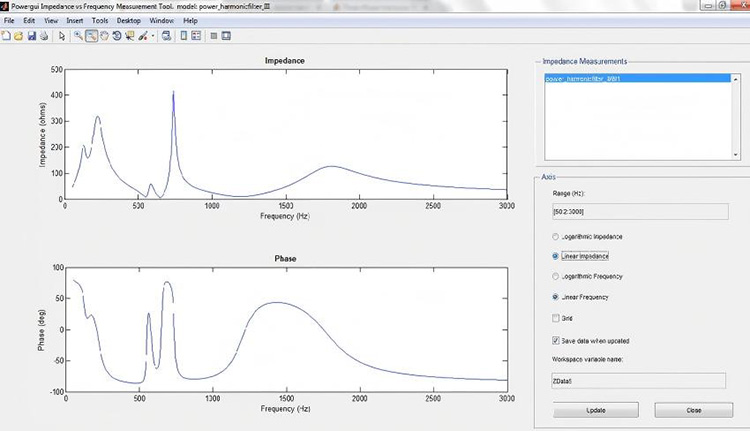
Task: Click the Impedance (ohms) y-axis label
Action: pyautogui.click(x=42, y=135)
